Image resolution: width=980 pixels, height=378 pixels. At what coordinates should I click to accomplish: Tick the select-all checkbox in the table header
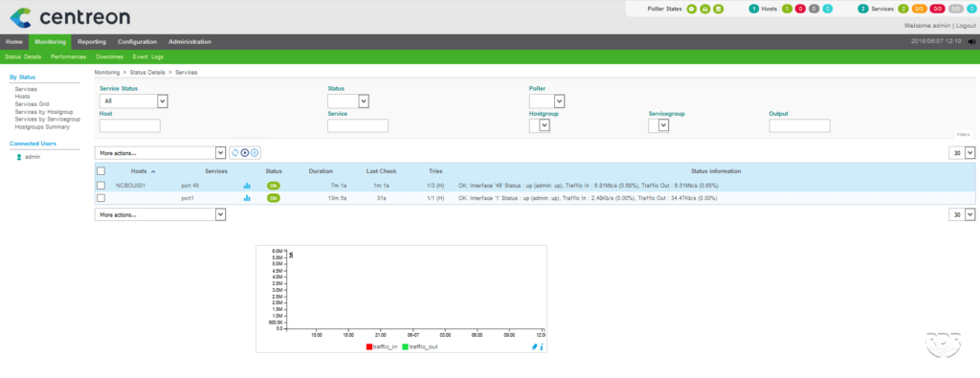(x=100, y=170)
